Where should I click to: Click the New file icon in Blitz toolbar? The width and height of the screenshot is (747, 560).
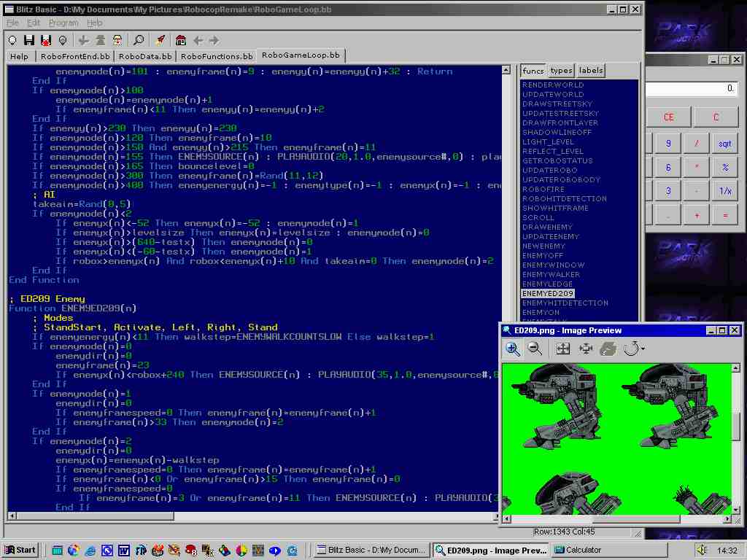(12, 40)
